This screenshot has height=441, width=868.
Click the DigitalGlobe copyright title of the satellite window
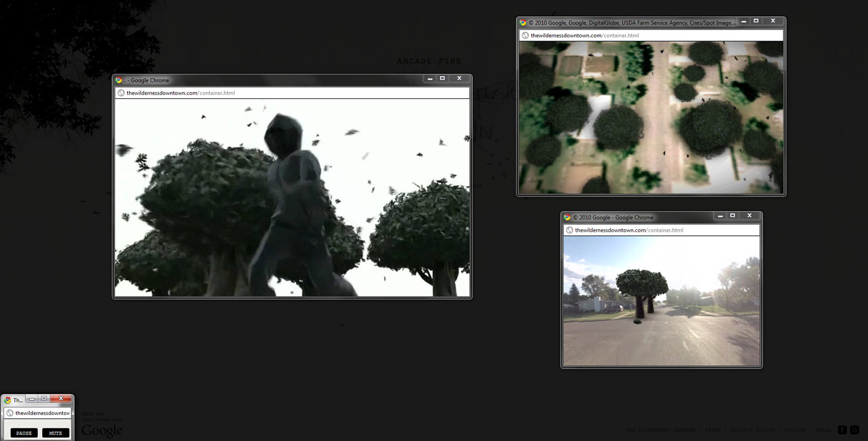(632, 23)
